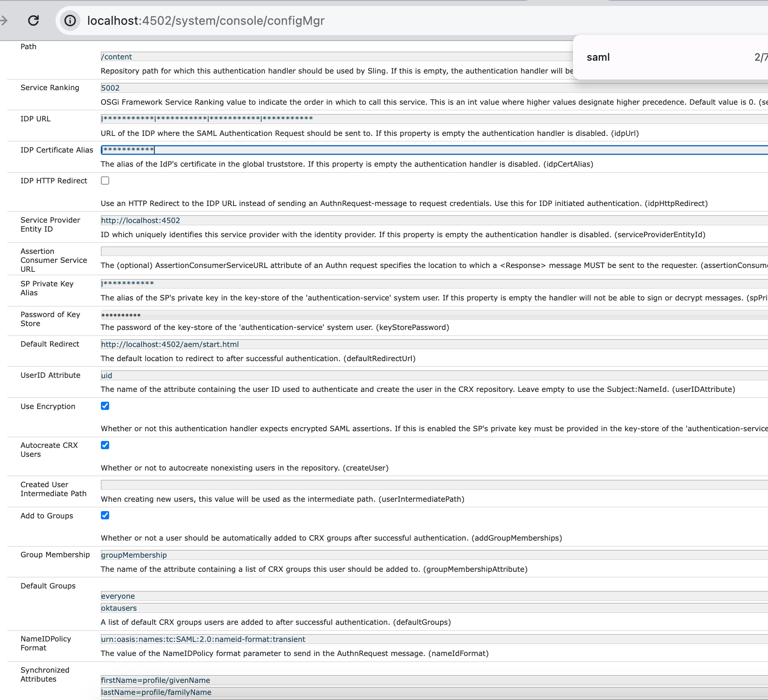This screenshot has width=768, height=700.
Task: Focus the empty Created User Intermediate Path field
Action: [x=434, y=485]
